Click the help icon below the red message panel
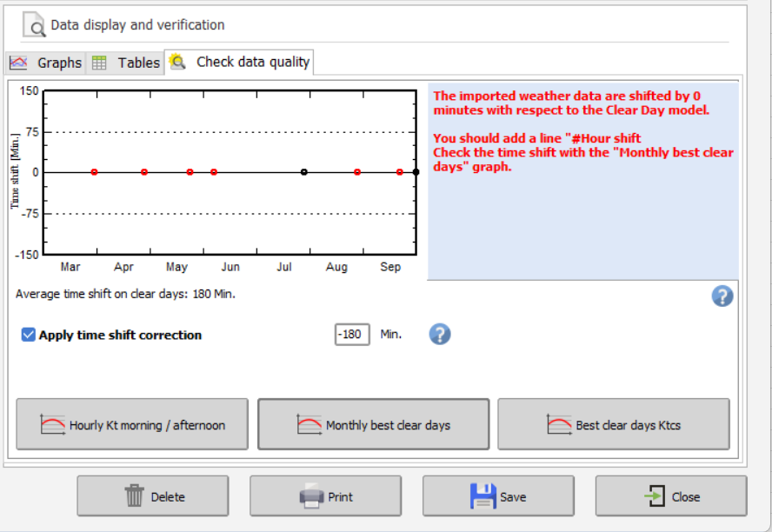 tap(722, 296)
